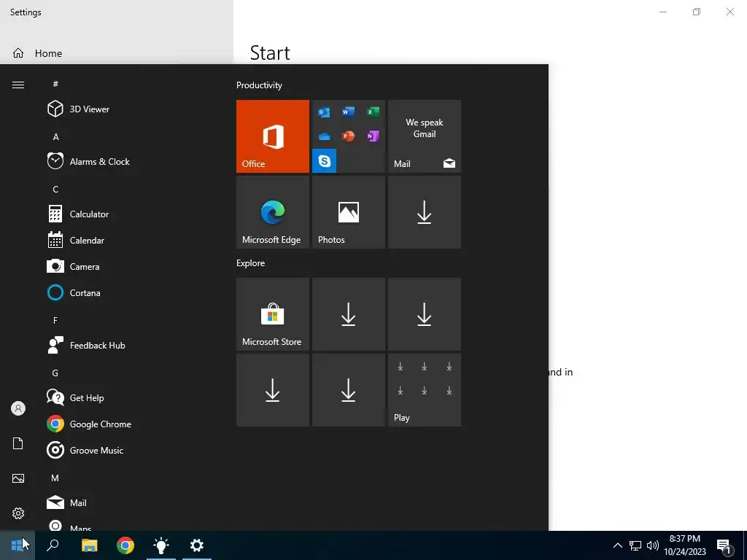This screenshot has width=747, height=560.
Task: Switch to Tips app on taskbar
Action: pos(161,545)
